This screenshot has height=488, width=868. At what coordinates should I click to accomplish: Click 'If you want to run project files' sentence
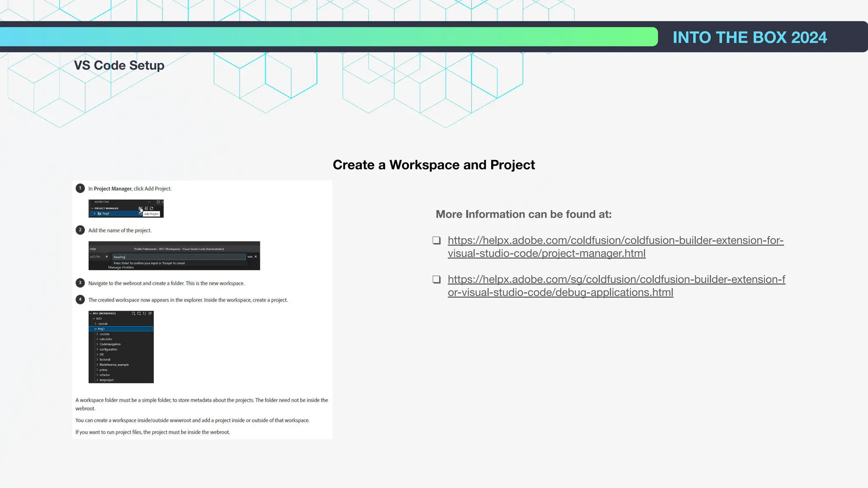point(153,432)
